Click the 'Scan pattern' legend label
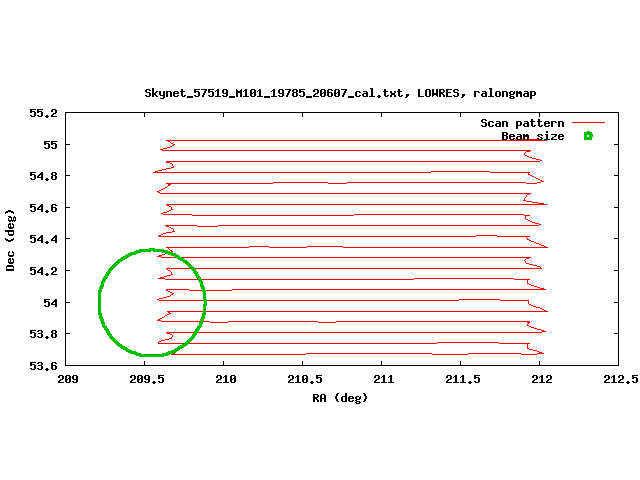640x480 pixels. [522, 123]
